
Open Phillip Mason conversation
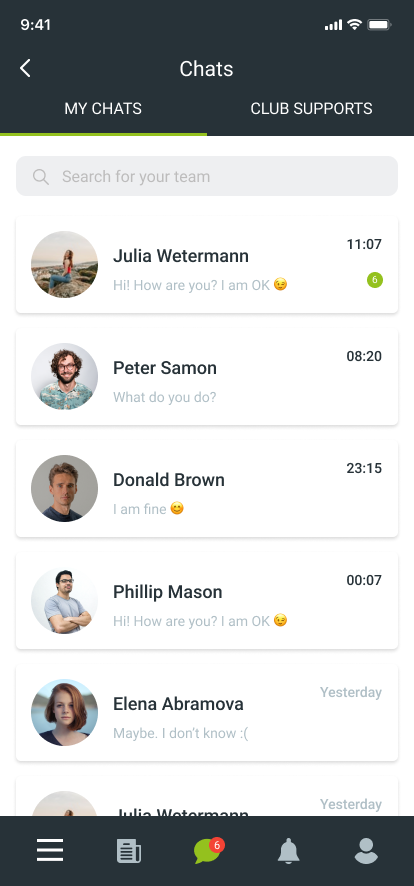207,600
